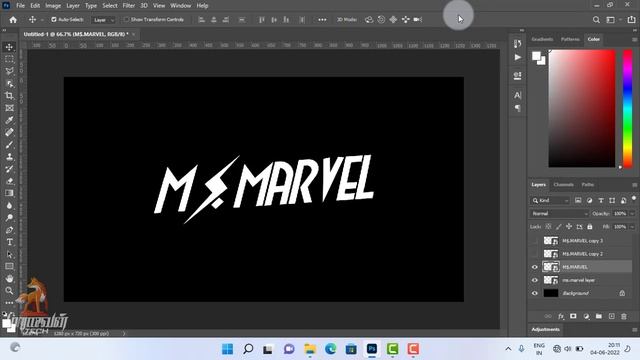This screenshot has height=360, width=640.
Task: Click the rainbow hue slider bar
Action: (x=627, y=109)
